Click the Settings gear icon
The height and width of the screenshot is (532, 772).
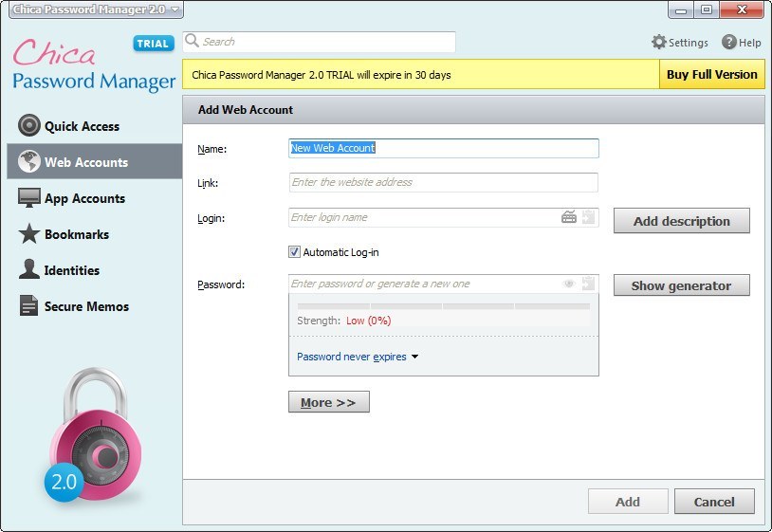659,42
